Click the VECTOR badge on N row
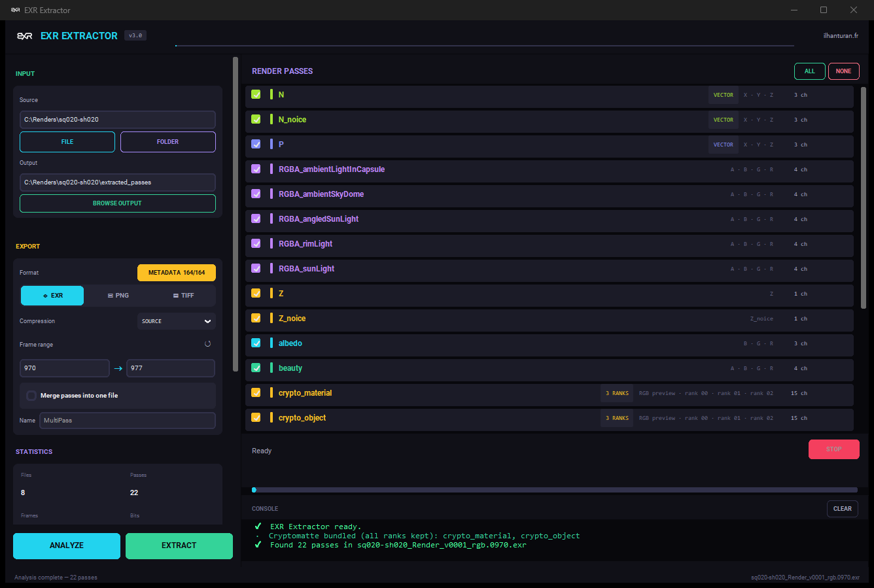Screen dimensions: 874x588 [x=724, y=95]
